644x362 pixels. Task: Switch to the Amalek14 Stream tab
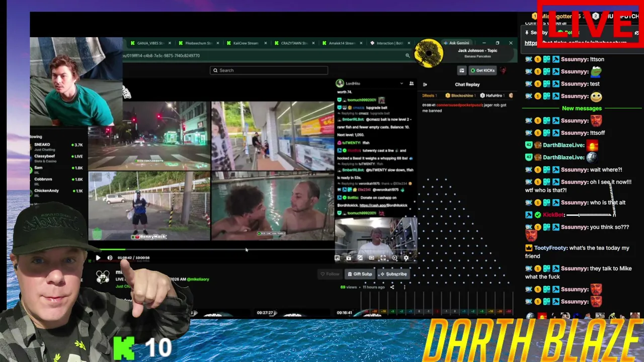342,43
